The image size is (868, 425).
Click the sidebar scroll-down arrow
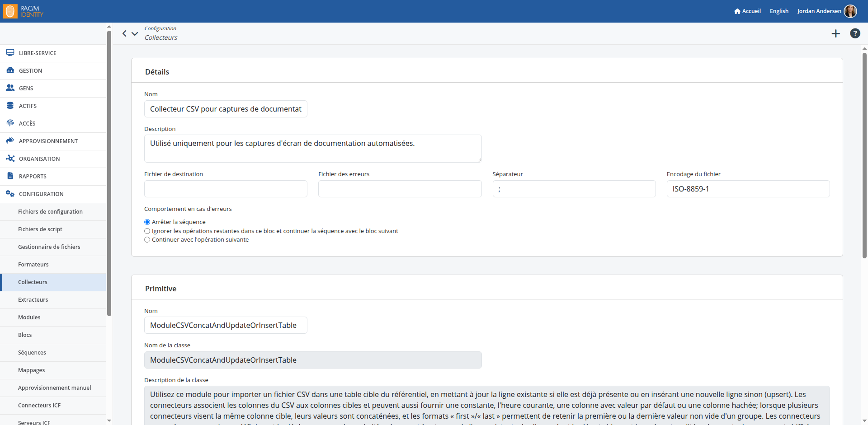click(109, 420)
